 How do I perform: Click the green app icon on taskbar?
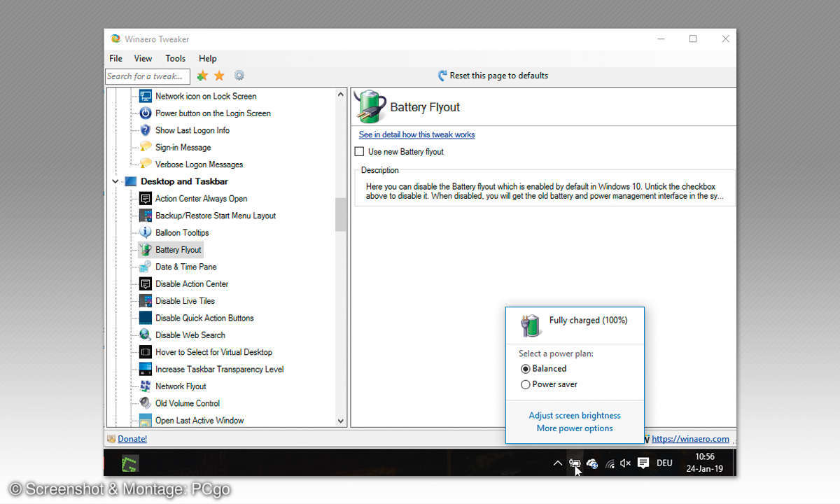click(x=129, y=463)
